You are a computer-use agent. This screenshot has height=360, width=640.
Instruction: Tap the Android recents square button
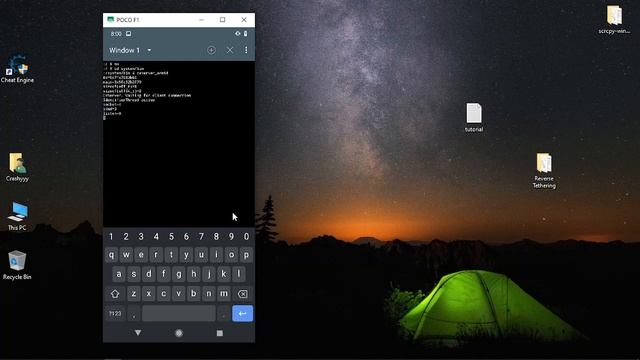click(220, 333)
